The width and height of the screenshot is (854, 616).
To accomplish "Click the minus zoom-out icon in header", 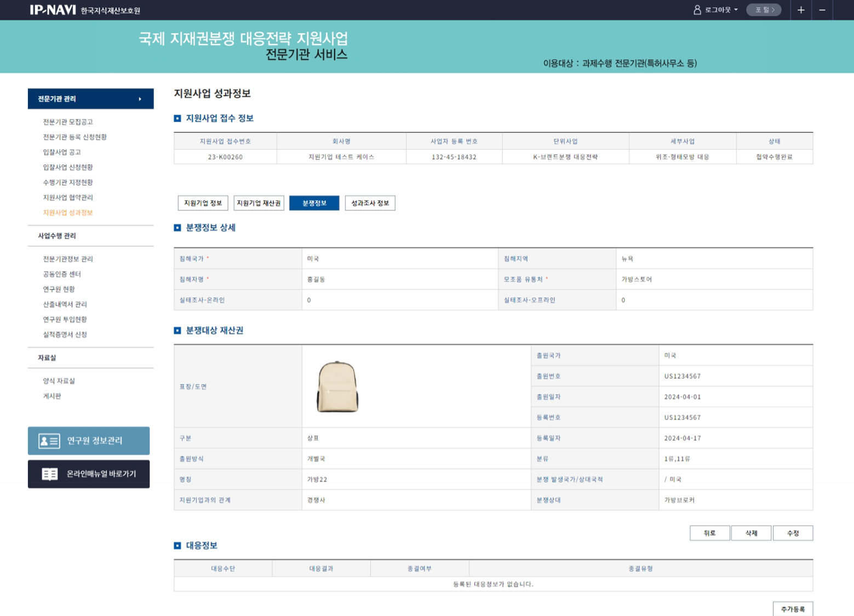I will pos(822,10).
